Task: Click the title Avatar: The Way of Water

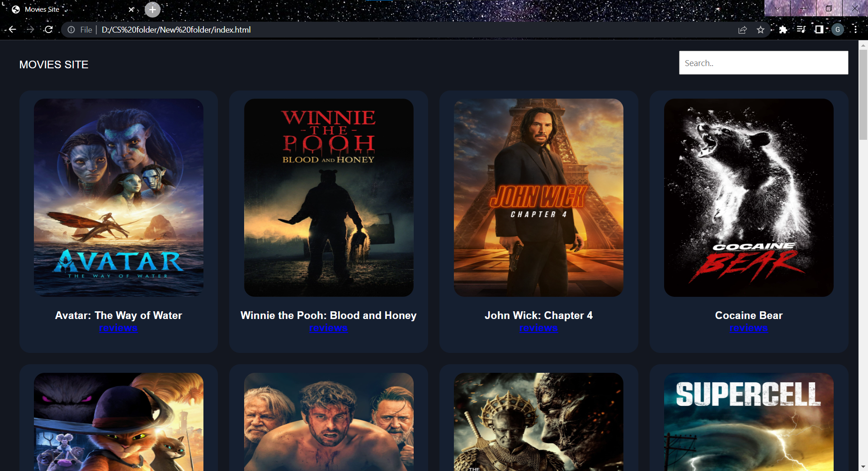Action: coord(118,315)
